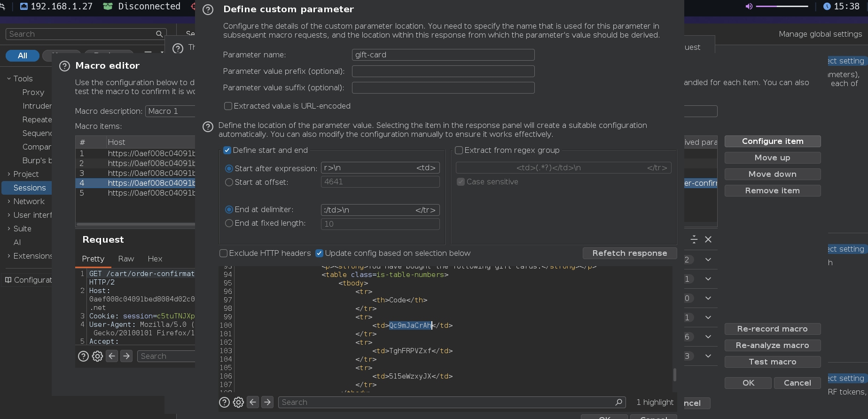The width and height of the screenshot is (868, 419).
Task: Click response viewer vertical scrollbar
Action: (x=675, y=375)
